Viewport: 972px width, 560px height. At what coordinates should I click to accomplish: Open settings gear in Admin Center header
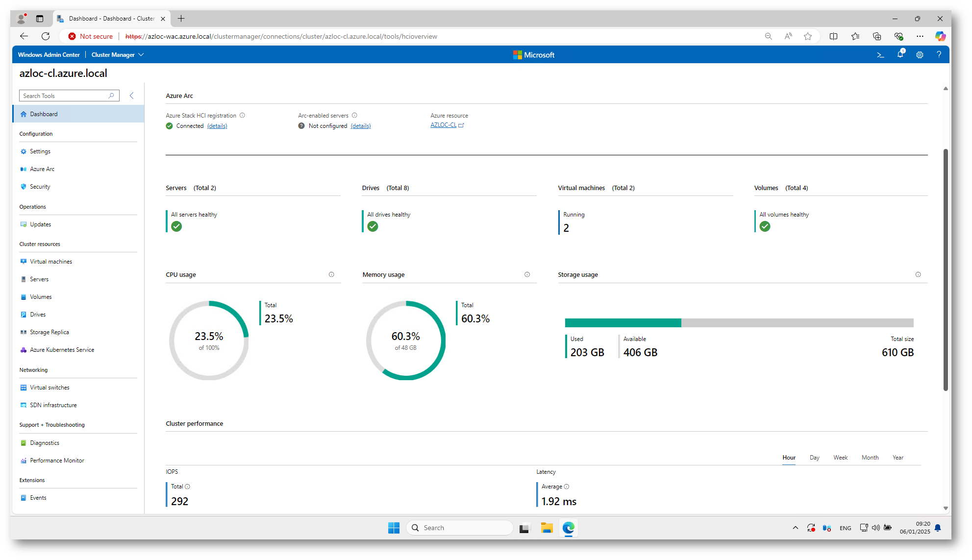[x=920, y=55]
